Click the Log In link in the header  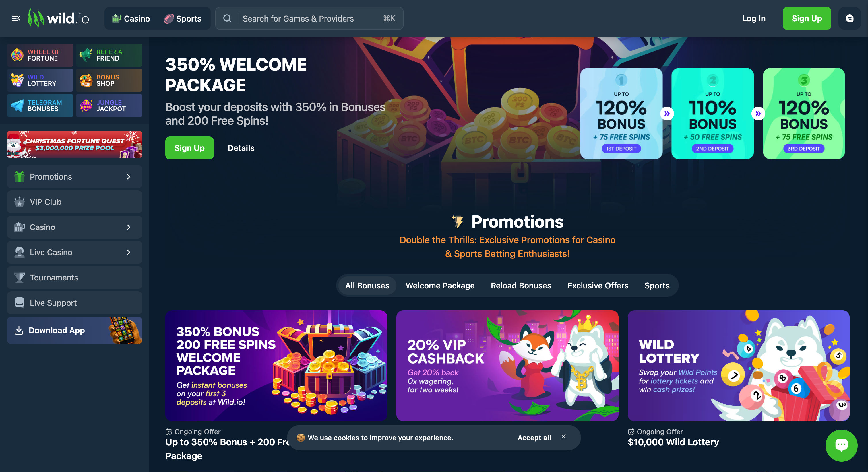[x=753, y=19]
